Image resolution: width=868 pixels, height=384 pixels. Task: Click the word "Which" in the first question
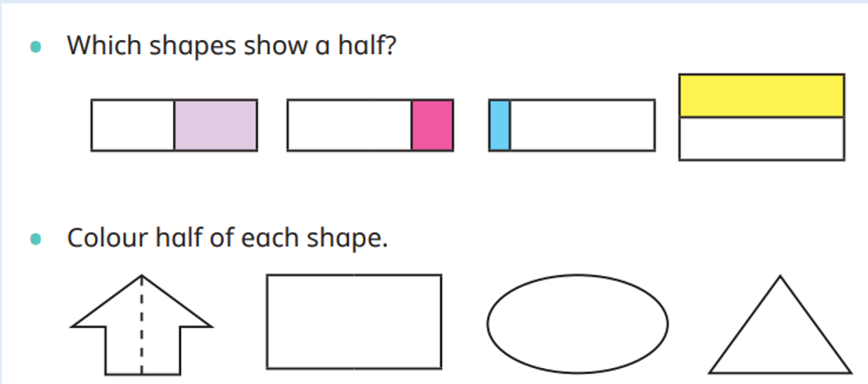coord(98,45)
